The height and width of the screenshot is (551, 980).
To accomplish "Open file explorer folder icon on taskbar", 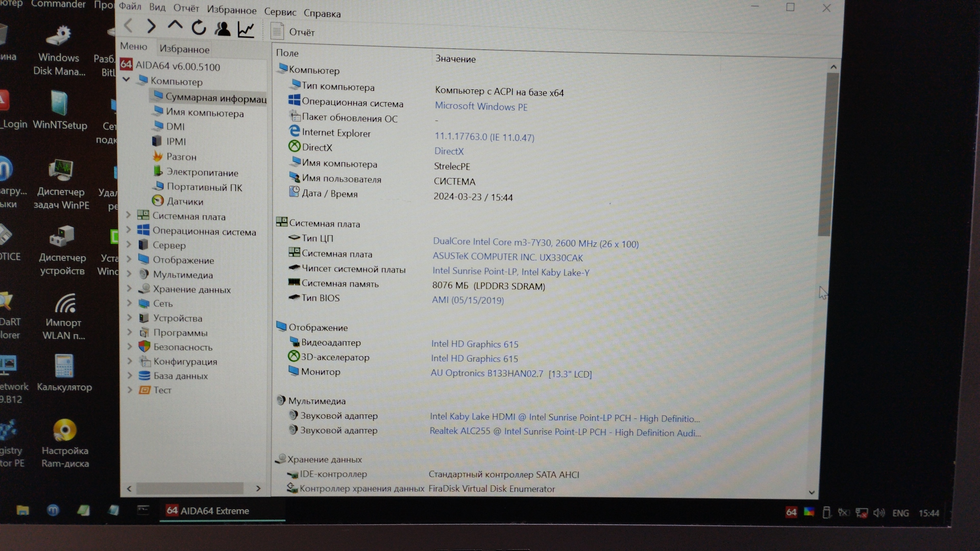I will tap(22, 510).
